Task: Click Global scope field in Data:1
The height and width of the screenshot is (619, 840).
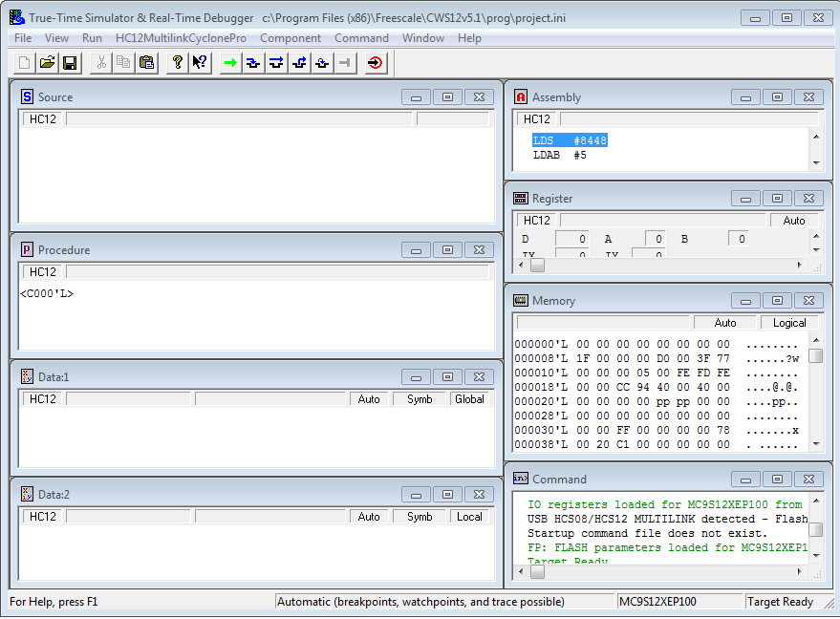Action: coord(469,399)
